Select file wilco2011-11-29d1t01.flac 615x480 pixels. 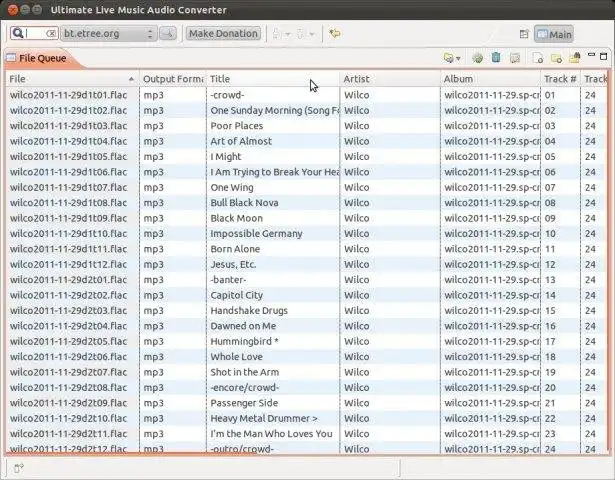pyautogui.click(x=68, y=95)
